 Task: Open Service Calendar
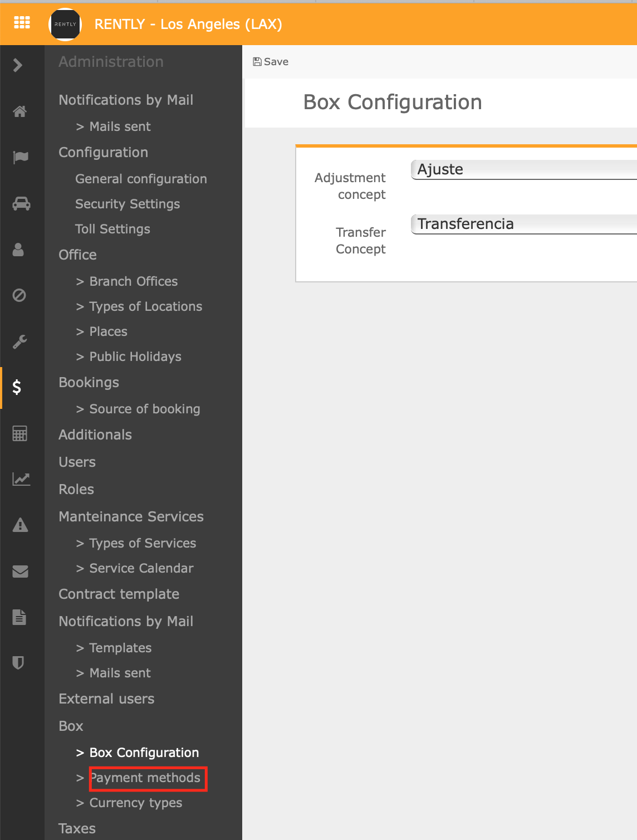click(x=141, y=569)
